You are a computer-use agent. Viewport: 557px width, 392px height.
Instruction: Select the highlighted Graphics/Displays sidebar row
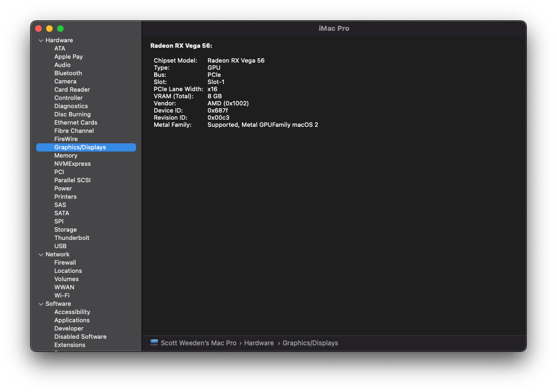86,147
